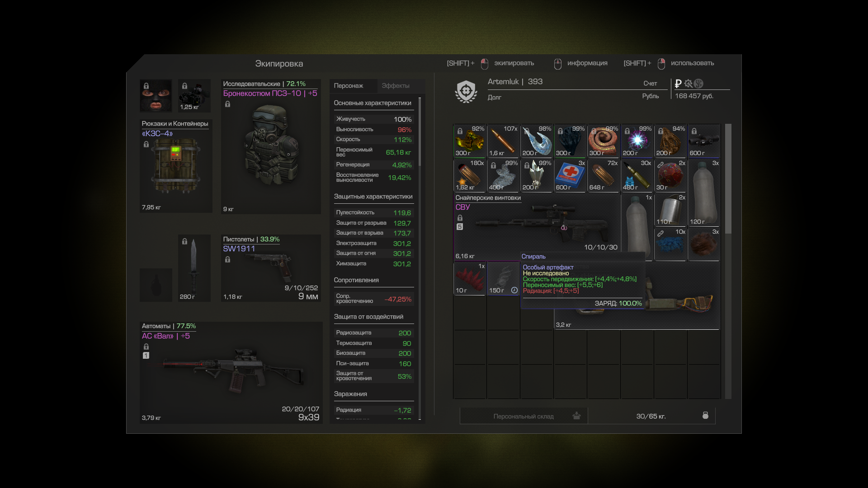Viewport: 868px width, 488px height.
Task: Click the lock icon on АС «Вал»
Action: 146,347
